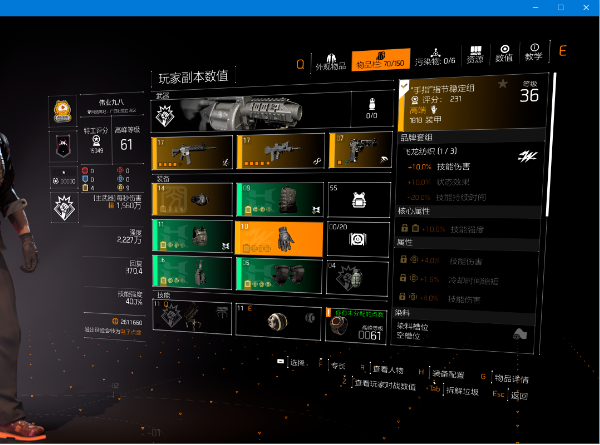Click the specialization icon in left stats column
The width and height of the screenshot is (600, 445).
point(64,207)
